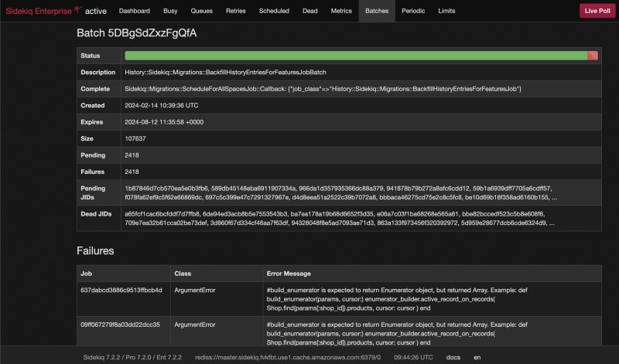The image size is (619, 364).
Task: Click the Failures section heading
Action: tap(95, 251)
